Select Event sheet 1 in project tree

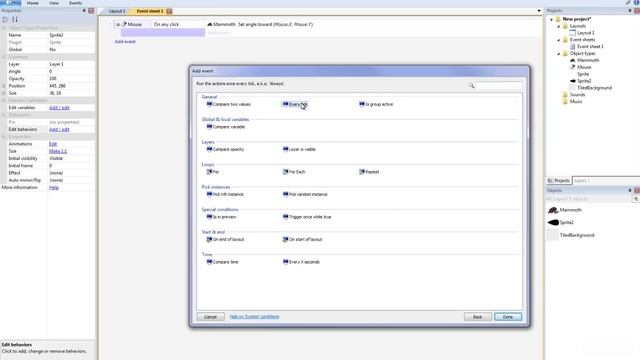tap(590, 47)
